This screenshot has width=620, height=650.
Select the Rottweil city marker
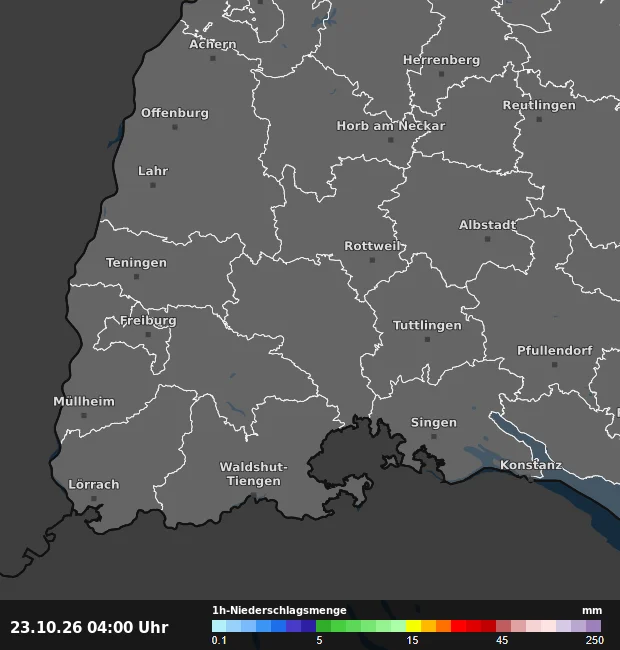pos(372,260)
